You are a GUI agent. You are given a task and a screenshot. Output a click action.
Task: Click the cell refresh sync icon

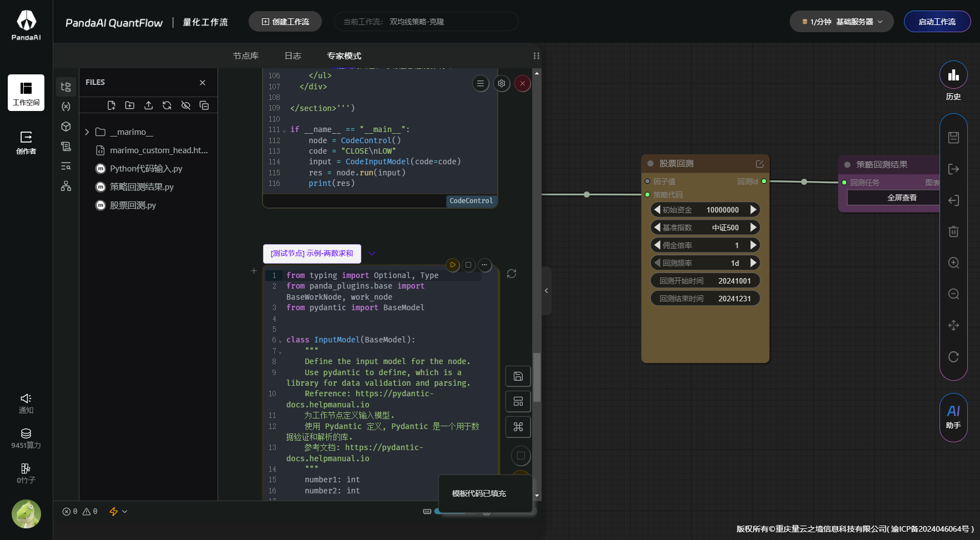[x=512, y=274]
